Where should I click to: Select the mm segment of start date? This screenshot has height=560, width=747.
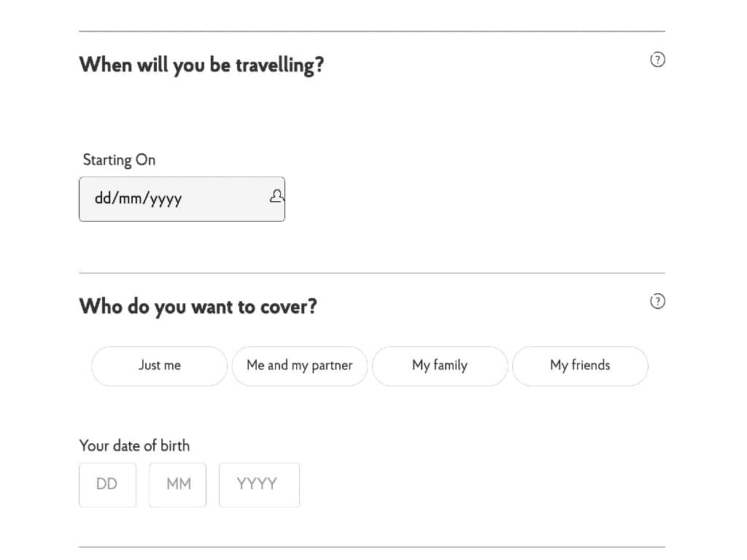point(130,198)
